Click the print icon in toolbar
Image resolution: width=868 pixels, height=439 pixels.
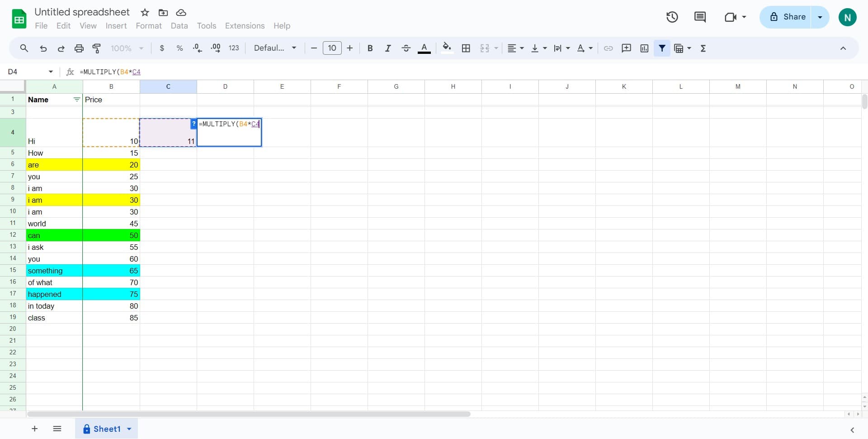(x=79, y=48)
